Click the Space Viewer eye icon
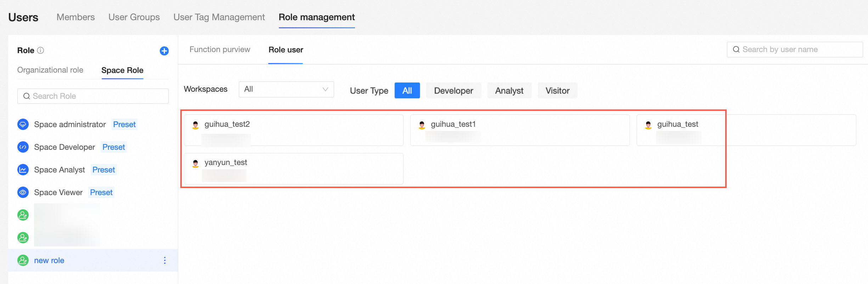 [x=23, y=192]
